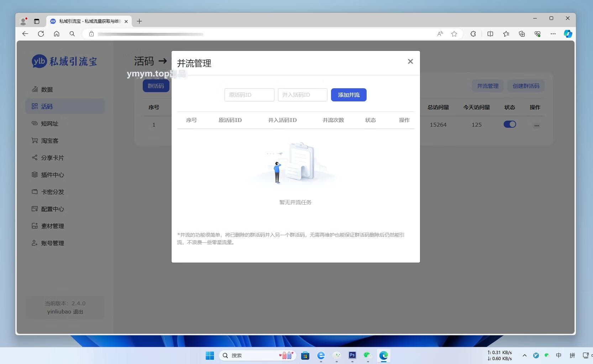Close the 私域引流宝 browser tab

pyautogui.click(x=126, y=21)
